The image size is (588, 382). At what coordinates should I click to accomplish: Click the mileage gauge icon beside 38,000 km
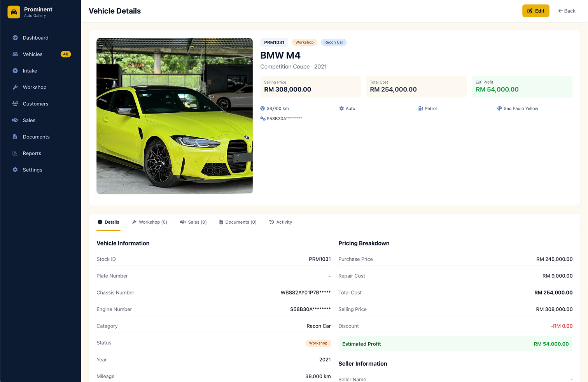(x=262, y=109)
